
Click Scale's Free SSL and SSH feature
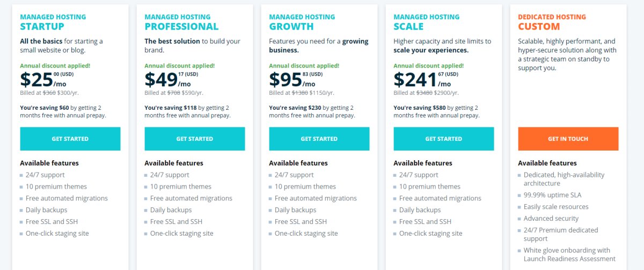[425, 222]
